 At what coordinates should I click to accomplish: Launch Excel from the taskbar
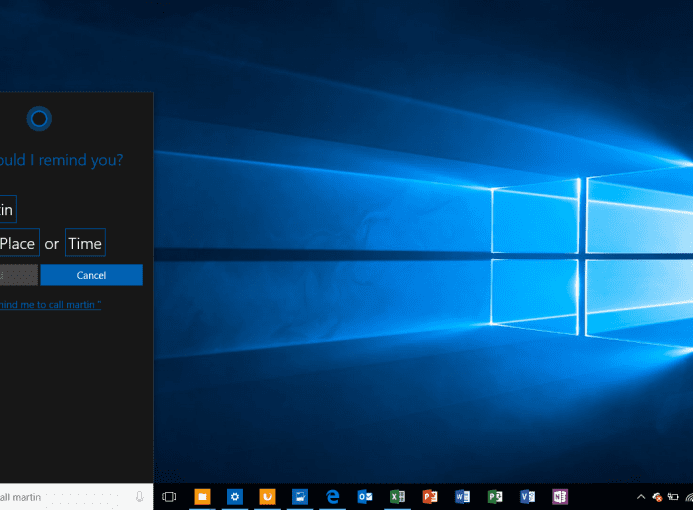(397, 497)
